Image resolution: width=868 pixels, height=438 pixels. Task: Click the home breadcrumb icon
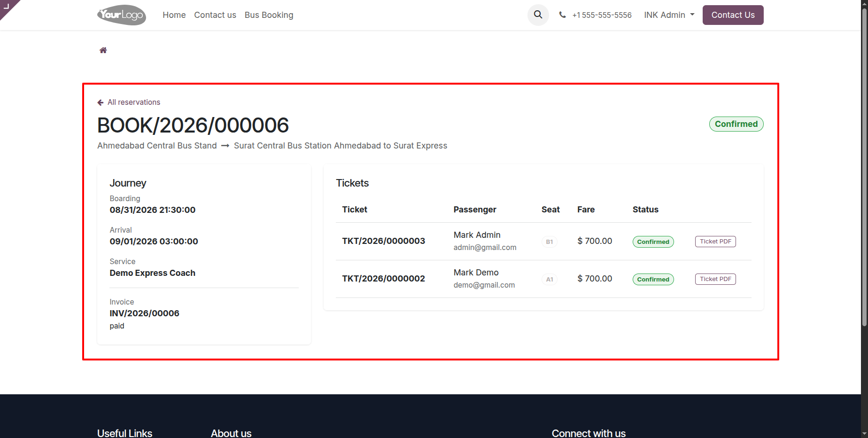[x=103, y=50]
